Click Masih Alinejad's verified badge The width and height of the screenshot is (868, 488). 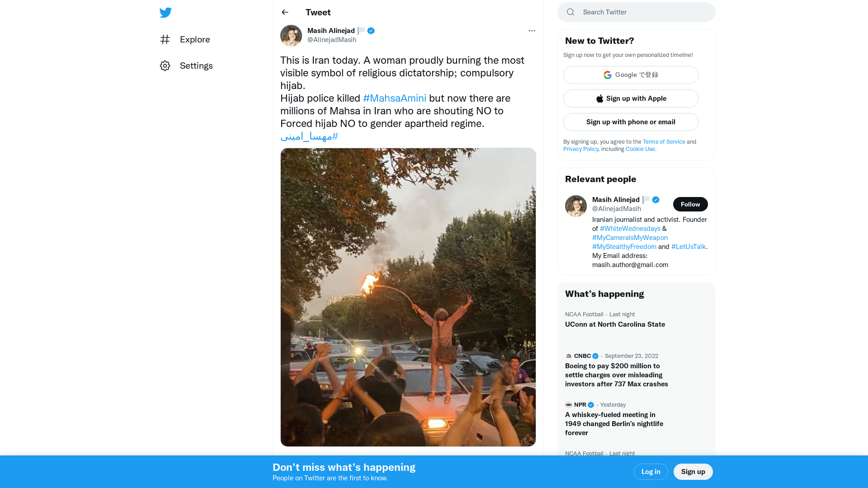pyautogui.click(x=371, y=31)
